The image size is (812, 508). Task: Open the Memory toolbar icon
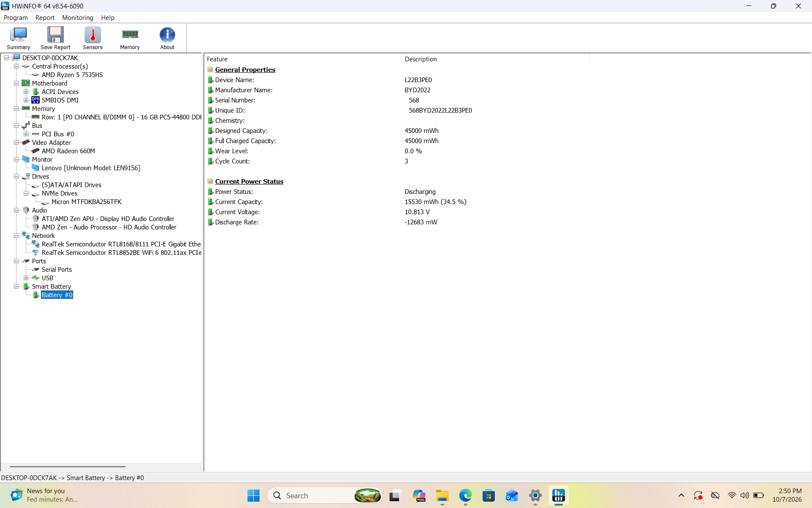[x=130, y=38]
